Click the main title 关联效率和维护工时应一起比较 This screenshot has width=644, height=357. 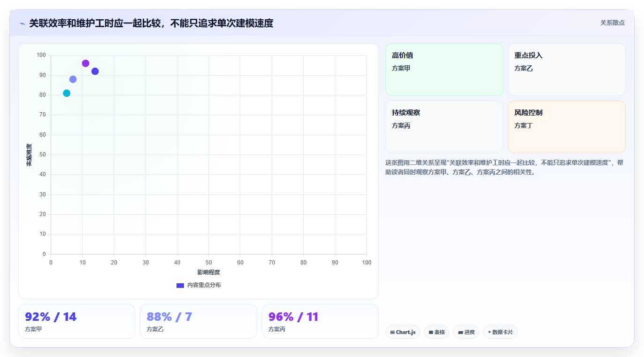(151, 23)
